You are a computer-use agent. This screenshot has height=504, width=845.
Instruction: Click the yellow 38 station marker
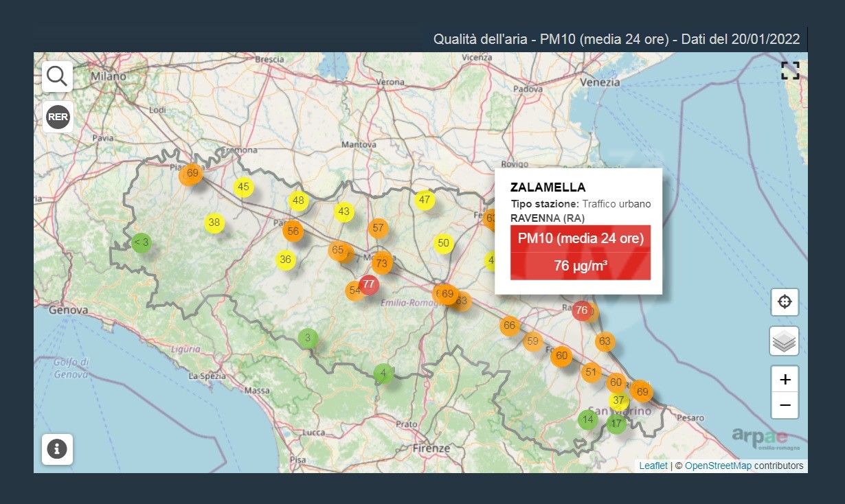[x=214, y=222]
